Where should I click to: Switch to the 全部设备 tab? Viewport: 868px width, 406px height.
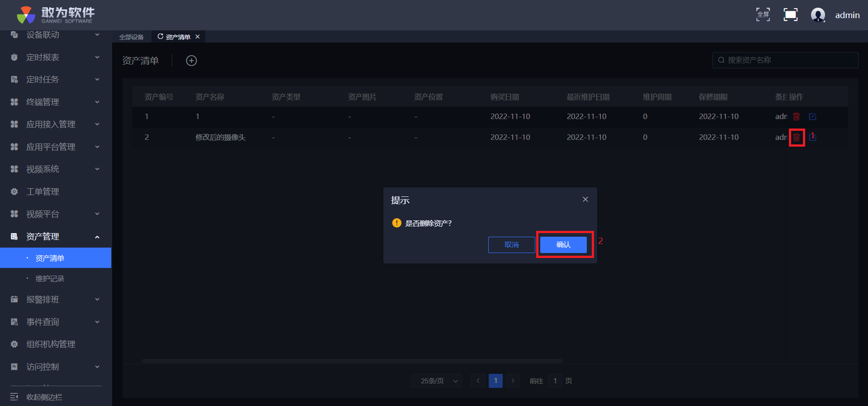tap(131, 37)
